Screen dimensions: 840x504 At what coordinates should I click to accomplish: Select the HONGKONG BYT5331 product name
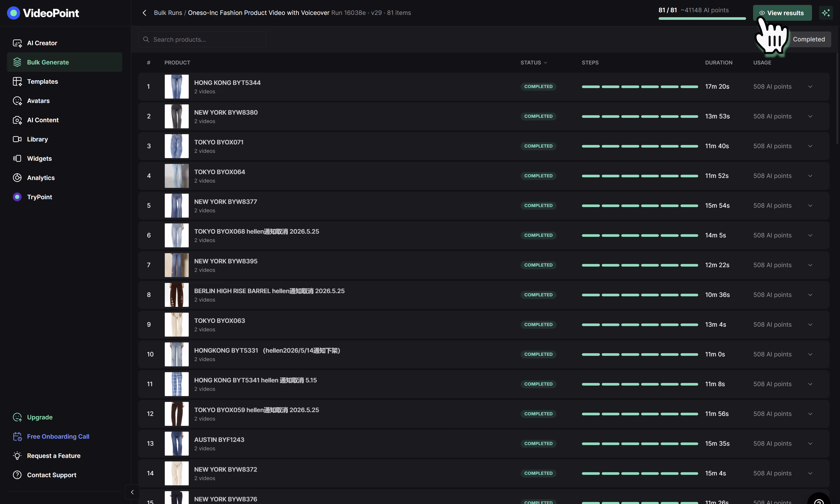[x=267, y=351]
